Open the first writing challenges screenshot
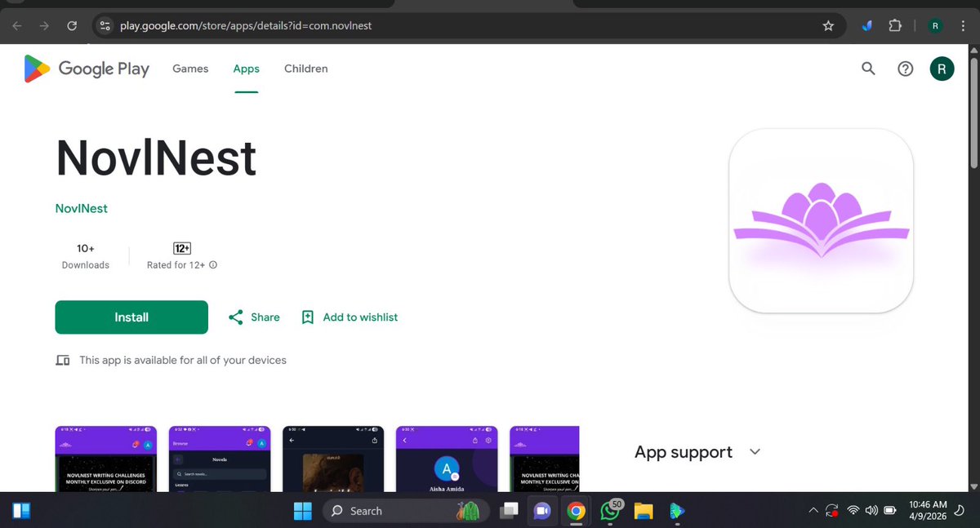Image resolution: width=980 pixels, height=528 pixels. click(x=105, y=459)
